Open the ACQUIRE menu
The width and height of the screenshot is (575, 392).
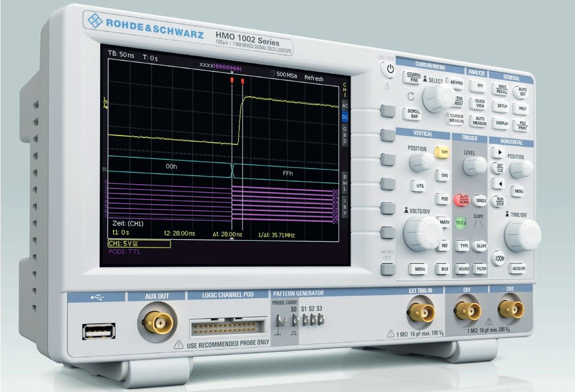518,269
